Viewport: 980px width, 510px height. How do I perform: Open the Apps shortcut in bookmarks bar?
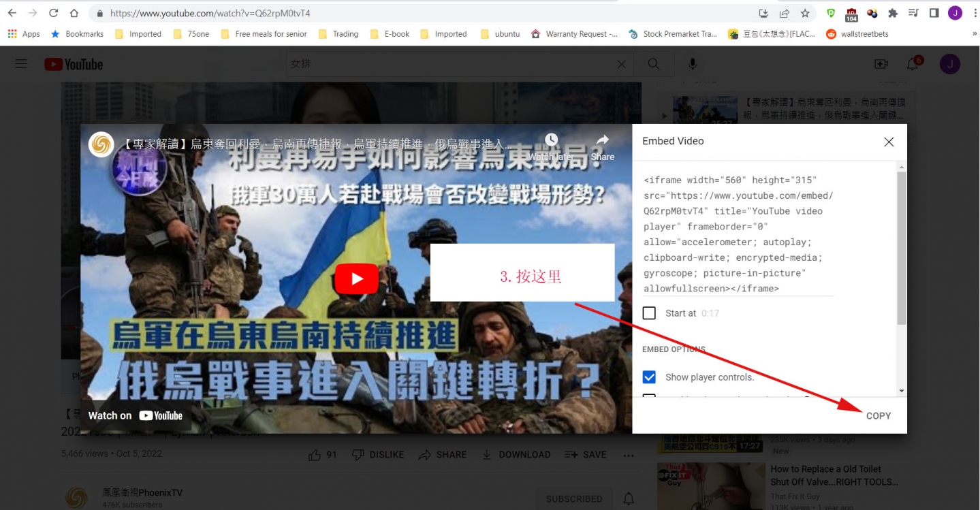click(x=24, y=34)
